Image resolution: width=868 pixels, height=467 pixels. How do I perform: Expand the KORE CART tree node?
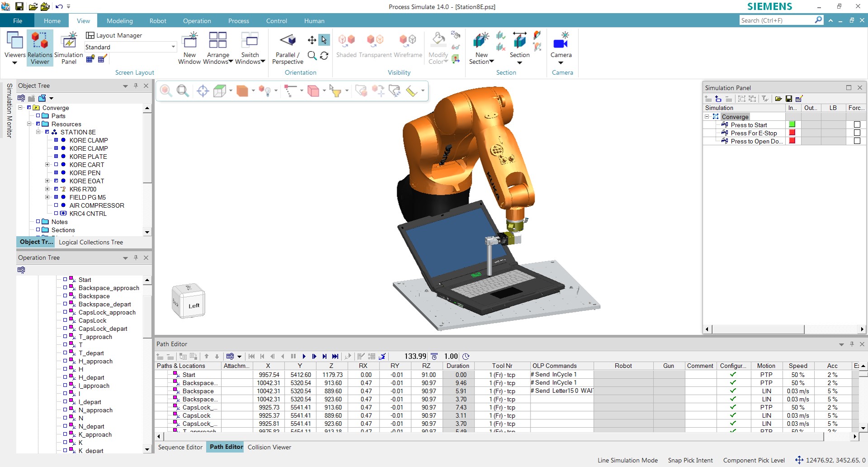47,165
